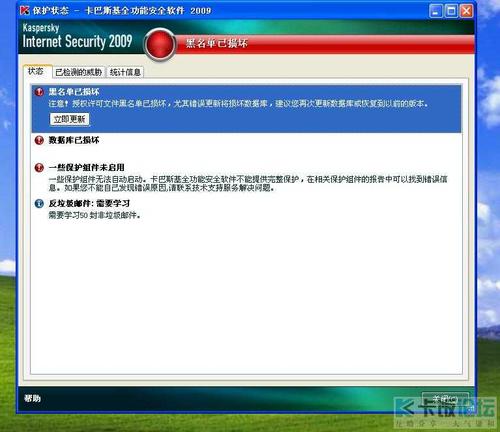Click the blue info icon beside 反垃圾邮件

39,203
